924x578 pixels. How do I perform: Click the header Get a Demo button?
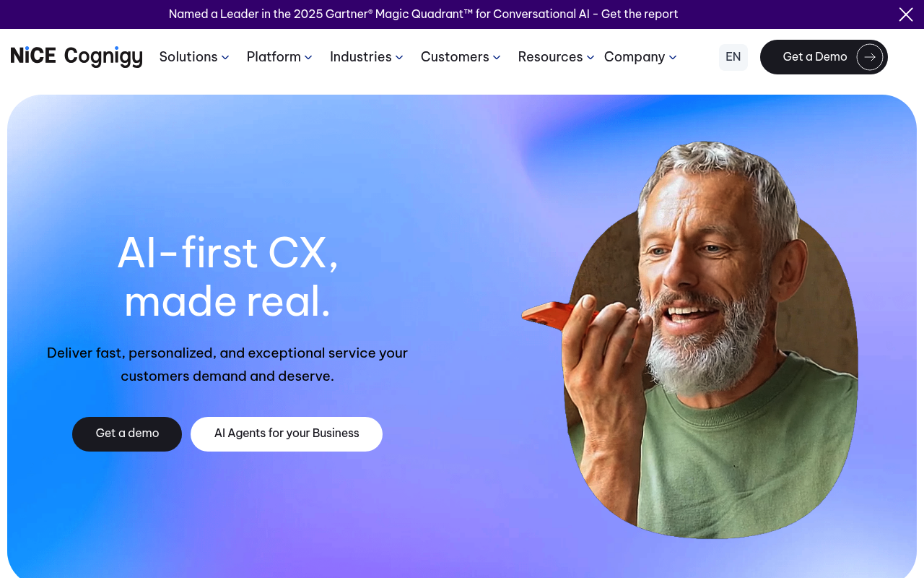(x=824, y=57)
